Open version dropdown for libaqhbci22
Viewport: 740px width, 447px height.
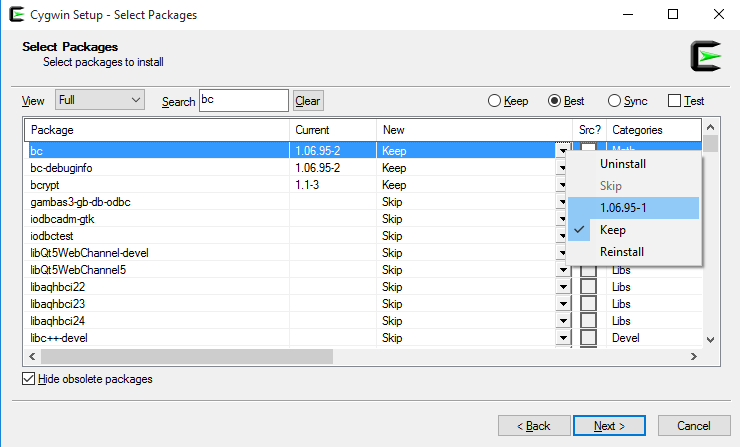click(563, 287)
